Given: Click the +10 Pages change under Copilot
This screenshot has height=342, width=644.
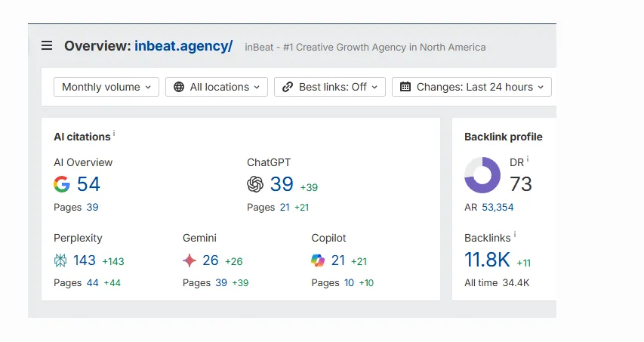Looking at the screenshot, I should pyautogui.click(x=366, y=283).
